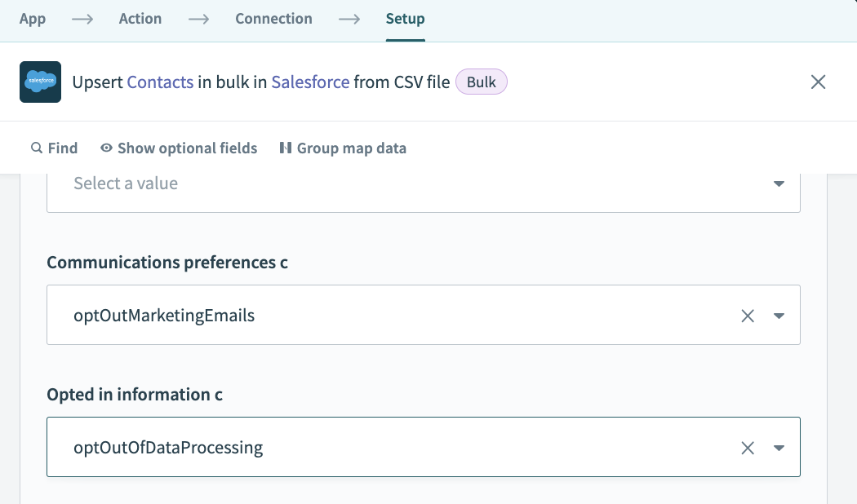Click the Find magnifier icon
Image resolution: width=857 pixels, height=504 pixels.
pos(36,148)
